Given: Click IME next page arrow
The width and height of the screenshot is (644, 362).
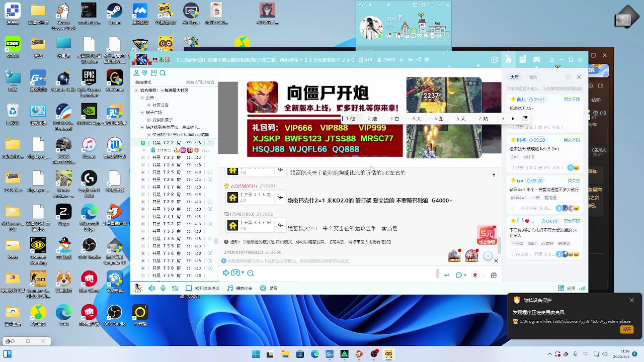Looking at the screenshot, I should tap(513, 119).
